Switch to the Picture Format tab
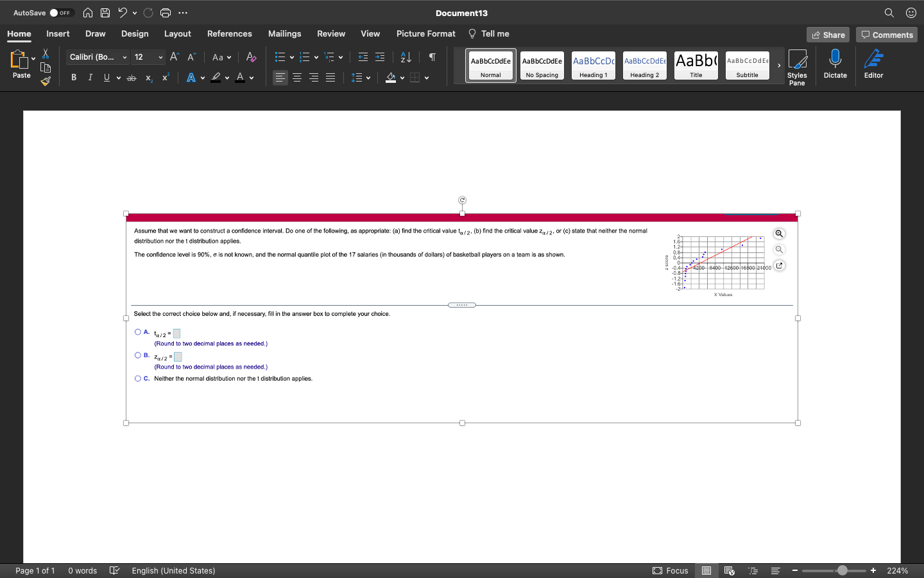This screenshot has width=924, height=578. [425, 33]
